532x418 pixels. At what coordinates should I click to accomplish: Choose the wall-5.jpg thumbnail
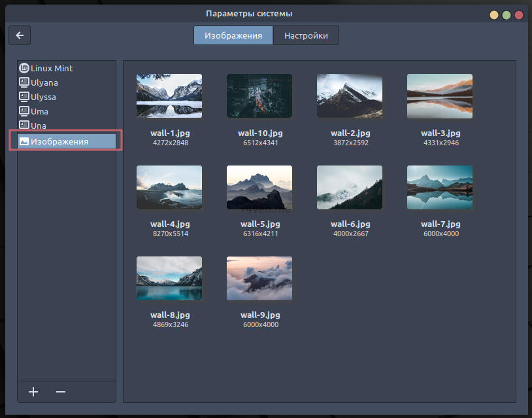coord(259,187)
